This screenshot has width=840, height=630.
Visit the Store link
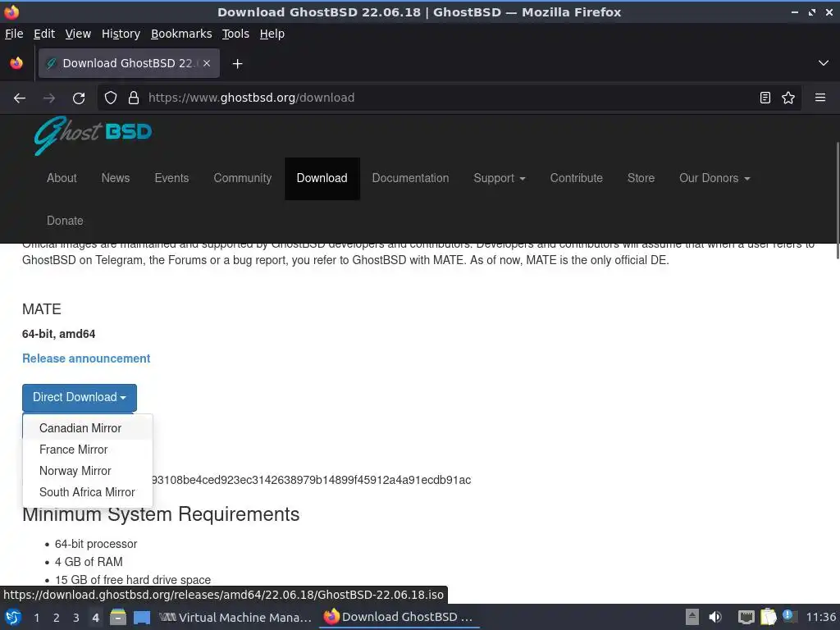641,178
